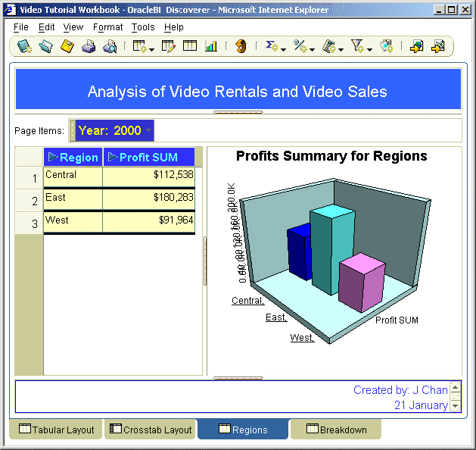Screen dimensions: 476x450
Task: Click the calculator calculation icon
Action: [329, 46]
